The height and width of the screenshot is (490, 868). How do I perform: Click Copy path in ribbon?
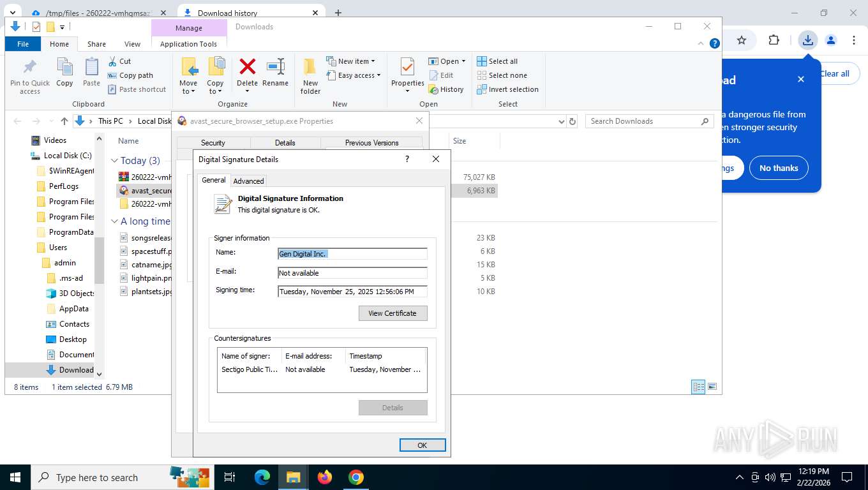(x=130, y=75)
